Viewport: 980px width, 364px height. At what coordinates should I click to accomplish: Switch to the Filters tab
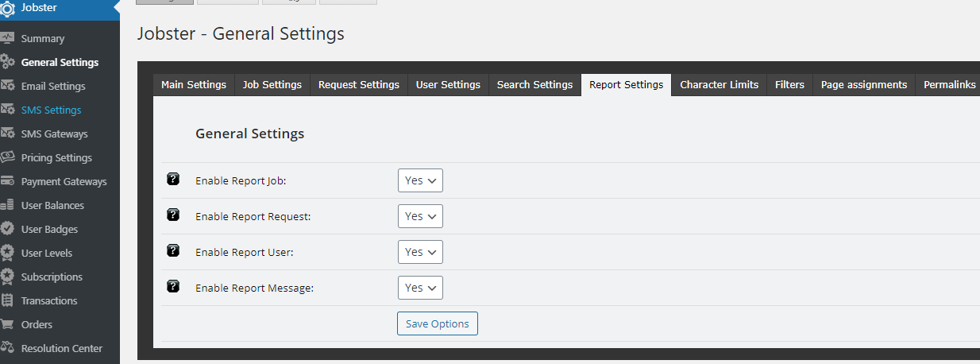[789, 85]
